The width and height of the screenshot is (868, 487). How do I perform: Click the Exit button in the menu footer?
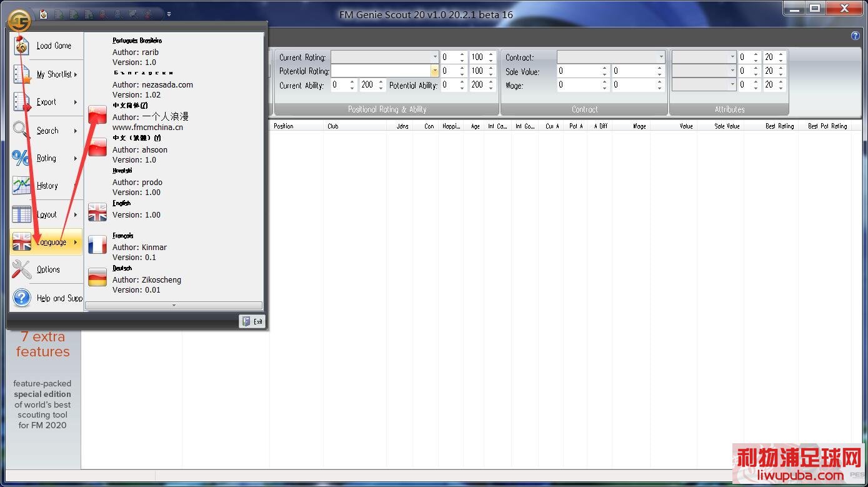tap(252, 321)
